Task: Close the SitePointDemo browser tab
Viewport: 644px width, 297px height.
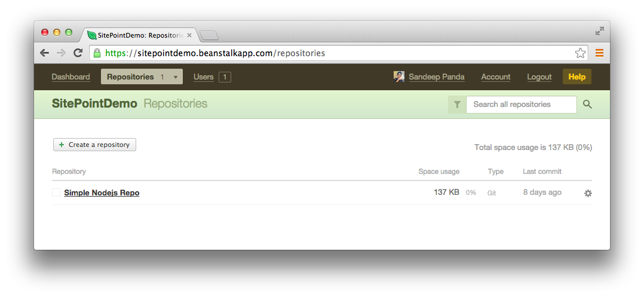Action: 189,35
